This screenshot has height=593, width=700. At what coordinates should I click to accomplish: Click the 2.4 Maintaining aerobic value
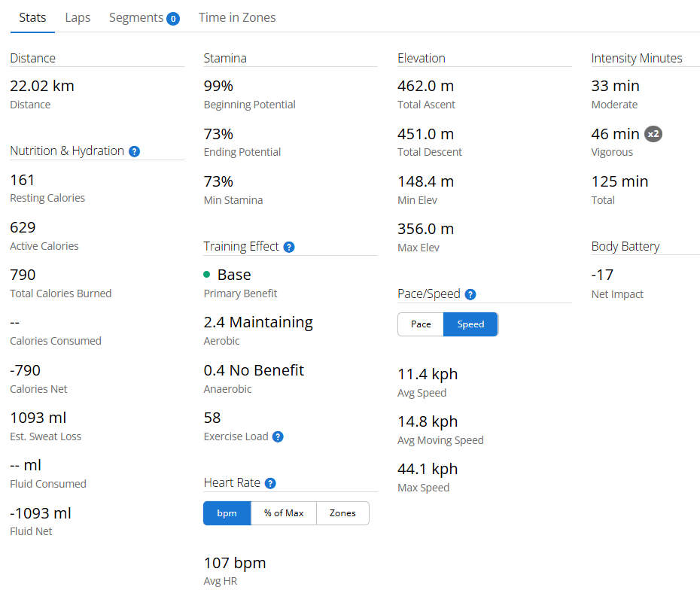pos(258,322)
